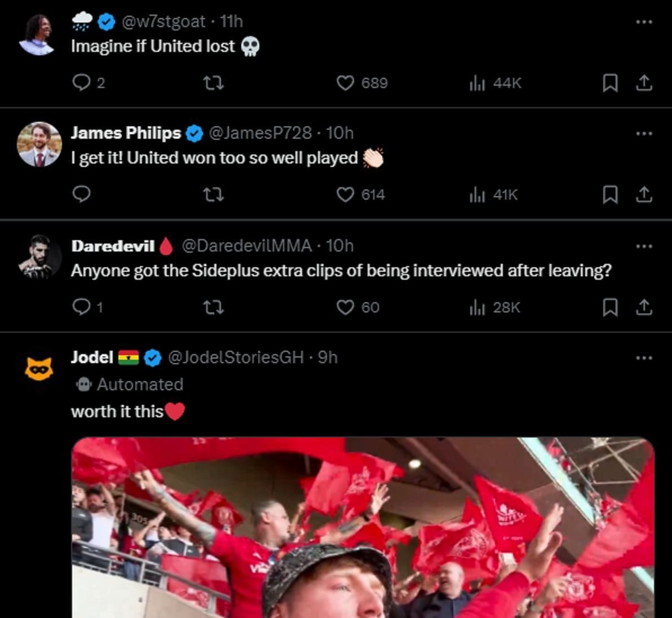Retweet Daredevil's Sideplus clips tweet
This screenshot has width=672, height=618.
[x=214, y=308]
